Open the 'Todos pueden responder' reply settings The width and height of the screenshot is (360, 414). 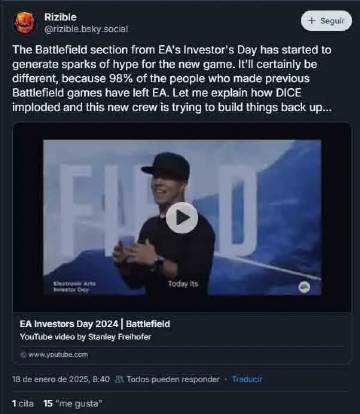pyautogui.click(x=173, y=379)
